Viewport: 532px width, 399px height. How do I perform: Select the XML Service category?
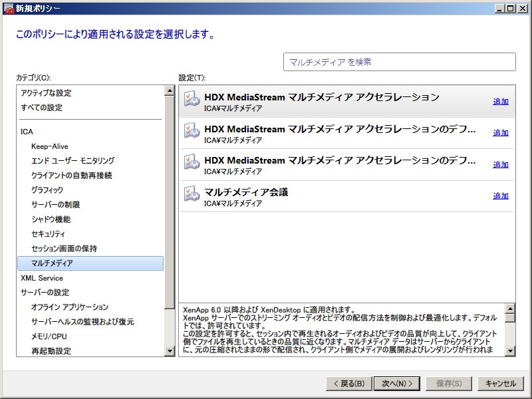pyautogui.click(x=42, y=278)
